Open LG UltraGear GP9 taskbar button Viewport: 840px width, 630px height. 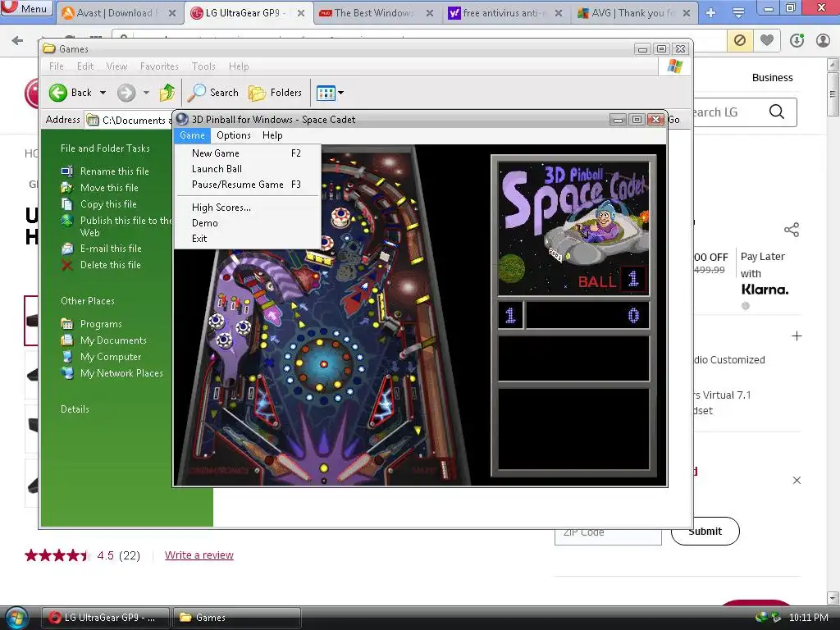(106, 618)
